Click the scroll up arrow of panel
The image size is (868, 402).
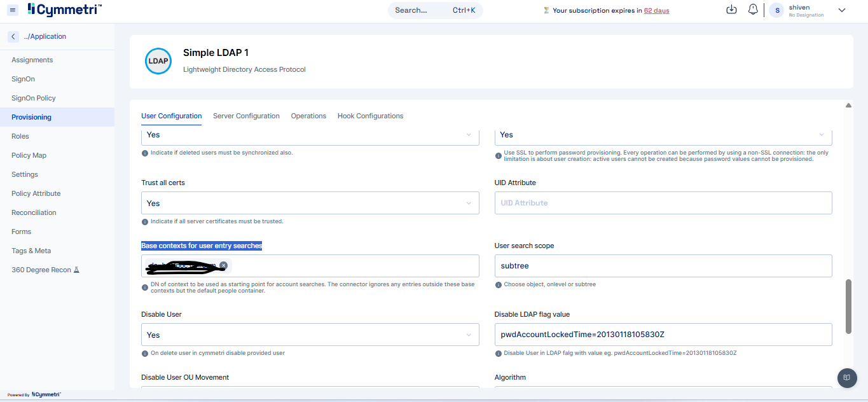click(x=848, y=106)
